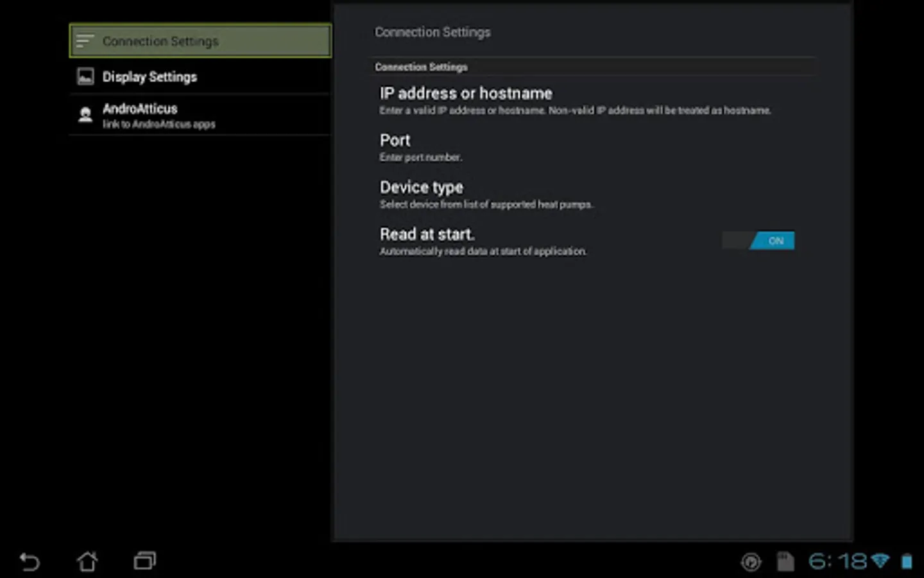
Task: Select Connection Settings label in the sidebar
Action: (x=160, y=41)
